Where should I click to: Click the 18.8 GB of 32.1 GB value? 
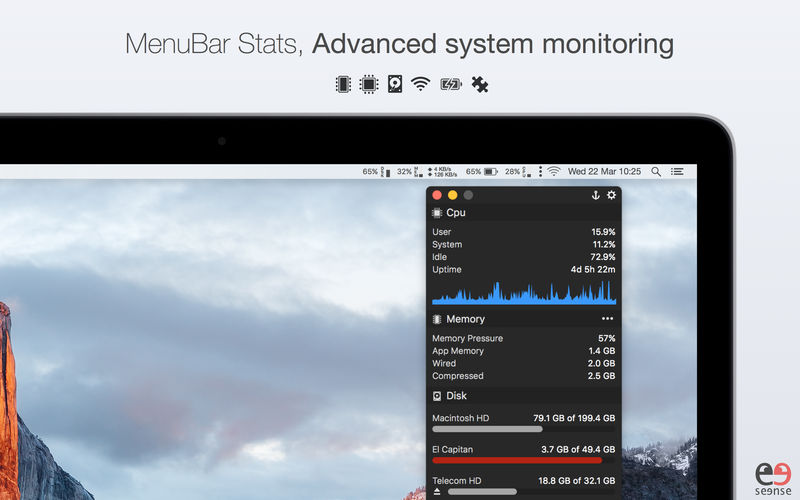pyautogui.click(x=577, y=481)
